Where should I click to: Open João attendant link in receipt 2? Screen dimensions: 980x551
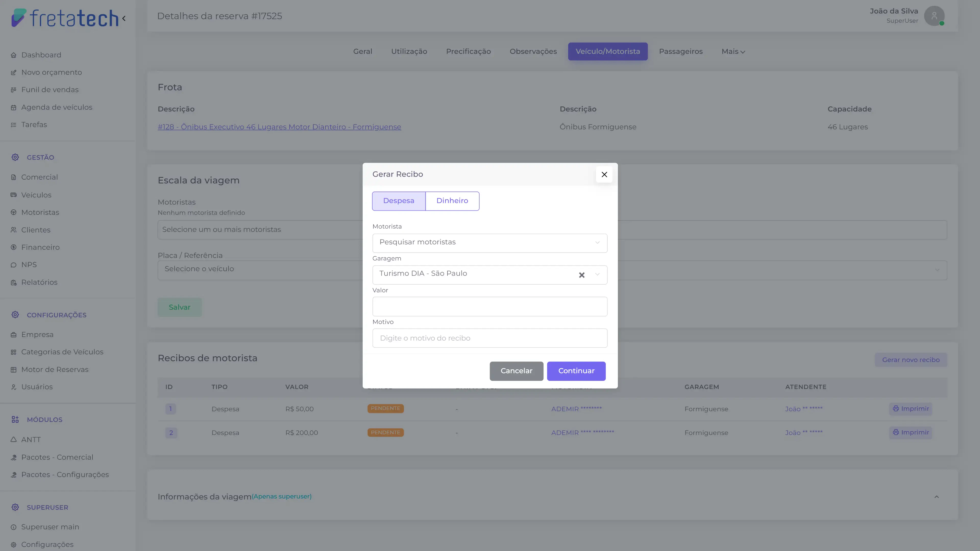tap(803, 433)
